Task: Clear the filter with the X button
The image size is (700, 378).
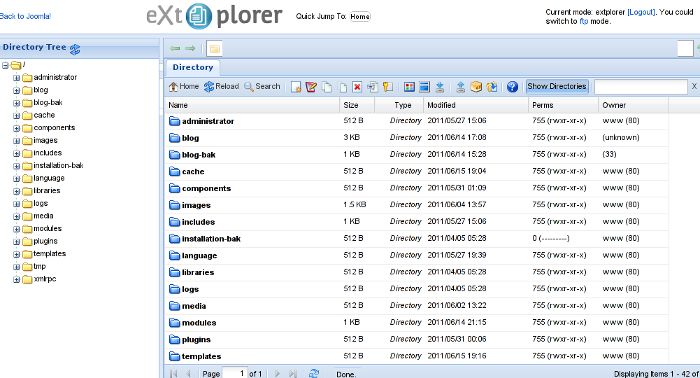Action: 694,86
